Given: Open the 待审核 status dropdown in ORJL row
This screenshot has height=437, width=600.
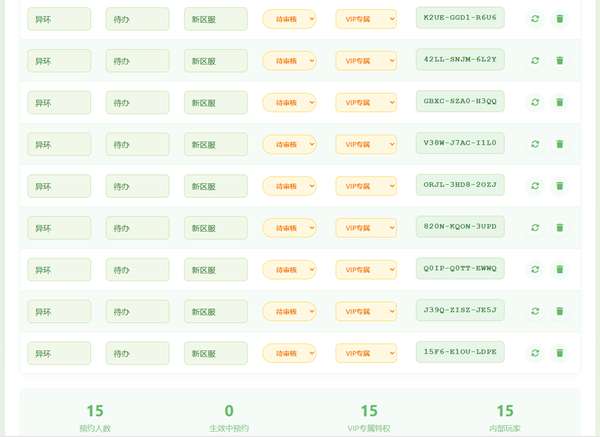Looking at the screenshot, I should pyautogui.click(x=290, y=186).
